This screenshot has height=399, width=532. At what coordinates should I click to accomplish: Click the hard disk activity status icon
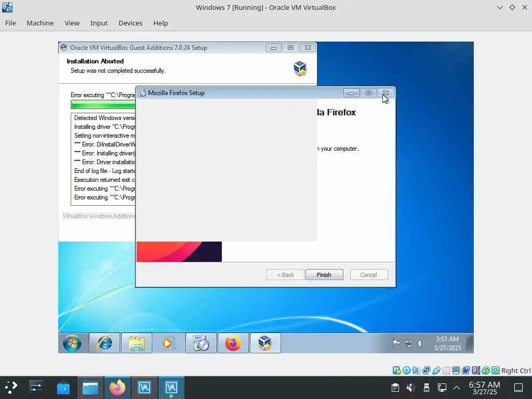point(396,370)
